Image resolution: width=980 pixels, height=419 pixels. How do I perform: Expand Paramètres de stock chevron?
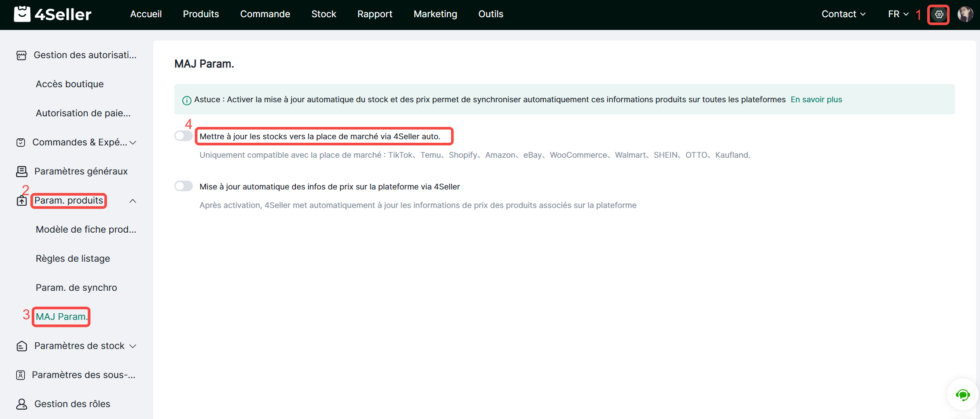pos(133,346)
